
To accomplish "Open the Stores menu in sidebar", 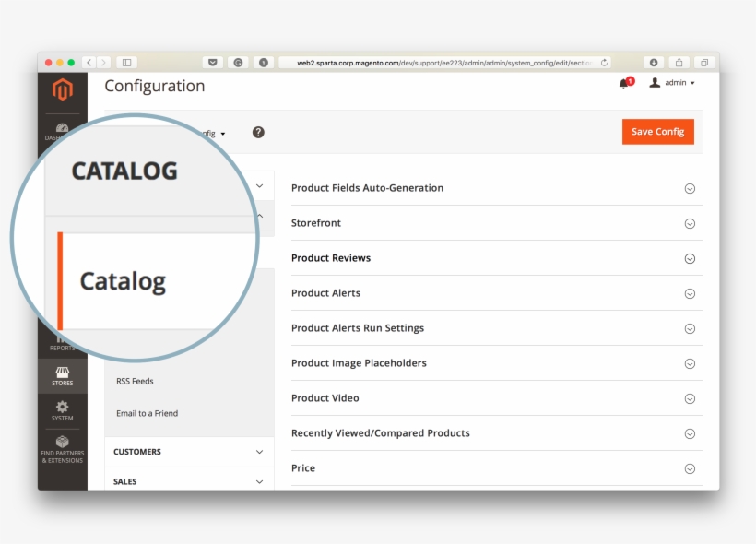I will tap(63, 376).
